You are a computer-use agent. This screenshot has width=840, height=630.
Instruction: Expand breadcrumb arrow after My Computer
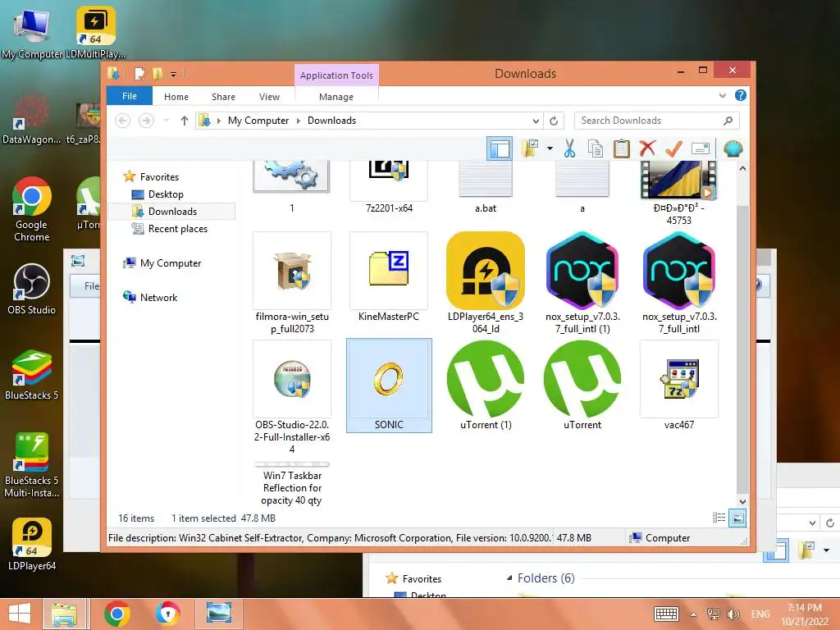[299, 121]
